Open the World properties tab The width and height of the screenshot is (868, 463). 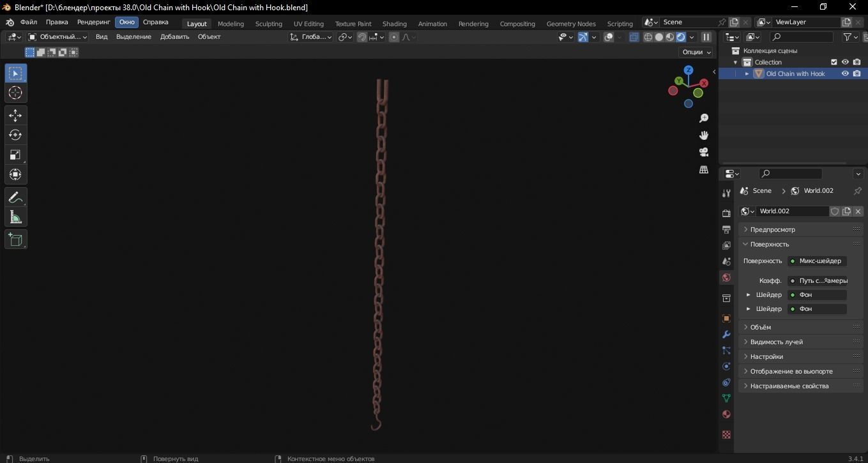(x=726, y=277)
